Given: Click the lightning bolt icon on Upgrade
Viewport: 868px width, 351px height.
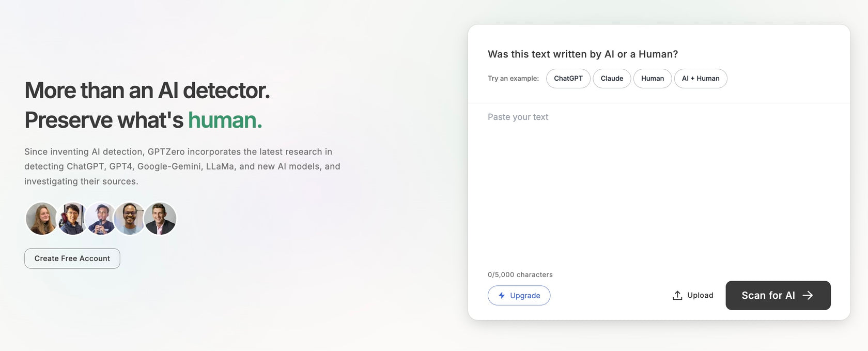Looking at the screenshot, I should click(501, 296).
